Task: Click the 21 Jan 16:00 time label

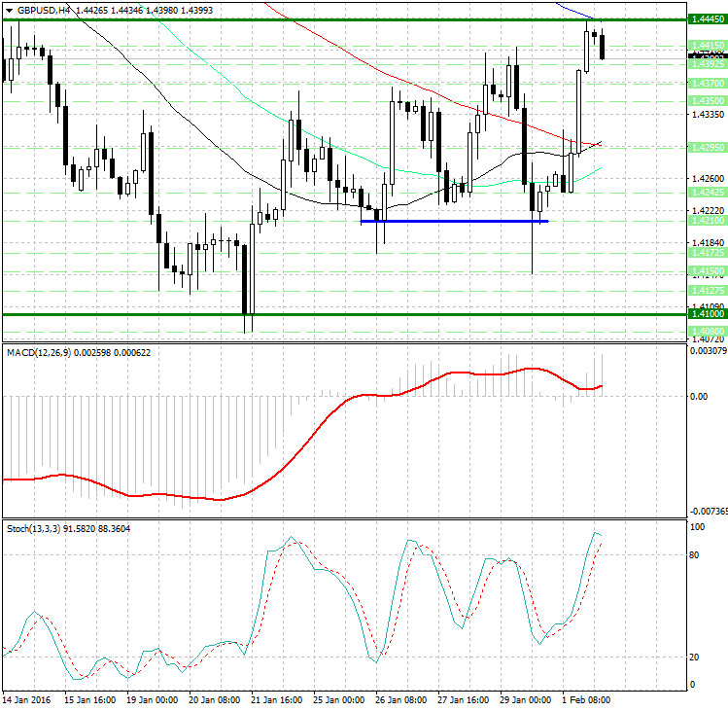Action: point(277,700)
